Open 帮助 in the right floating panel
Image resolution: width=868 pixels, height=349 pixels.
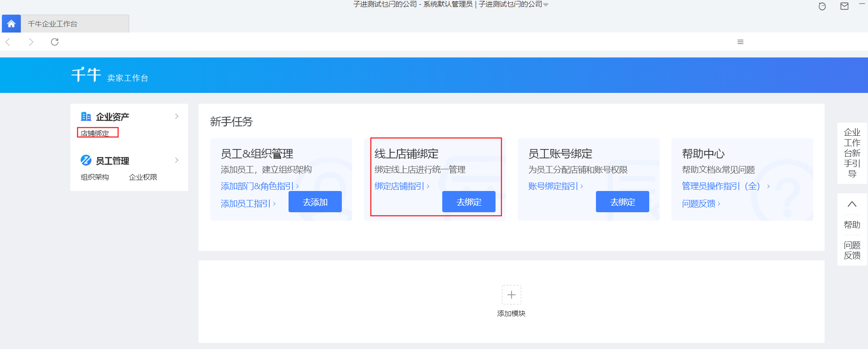pos(852,225)
